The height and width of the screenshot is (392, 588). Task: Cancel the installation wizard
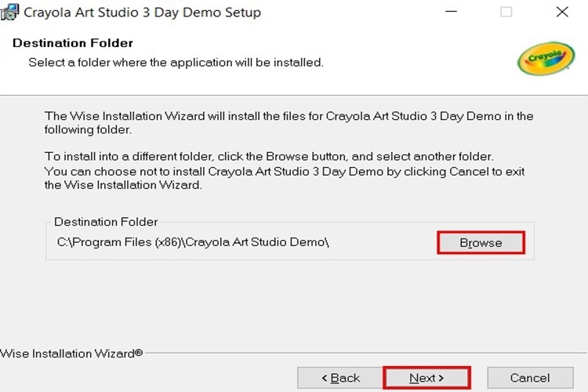pos(529,378)
